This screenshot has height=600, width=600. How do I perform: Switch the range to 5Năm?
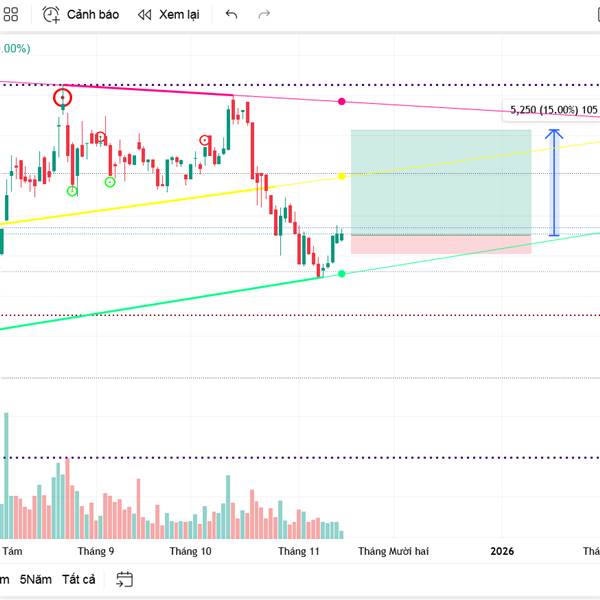click(36, 579)
